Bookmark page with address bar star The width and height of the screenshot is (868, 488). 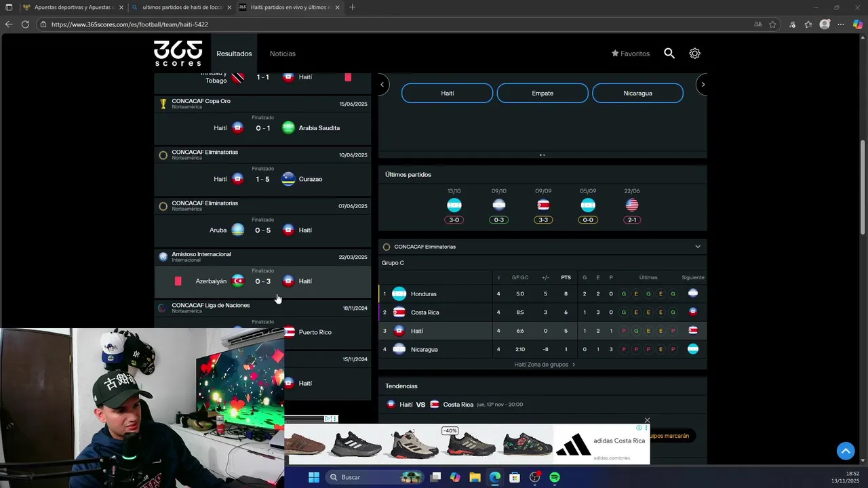[x=772, y=24]
